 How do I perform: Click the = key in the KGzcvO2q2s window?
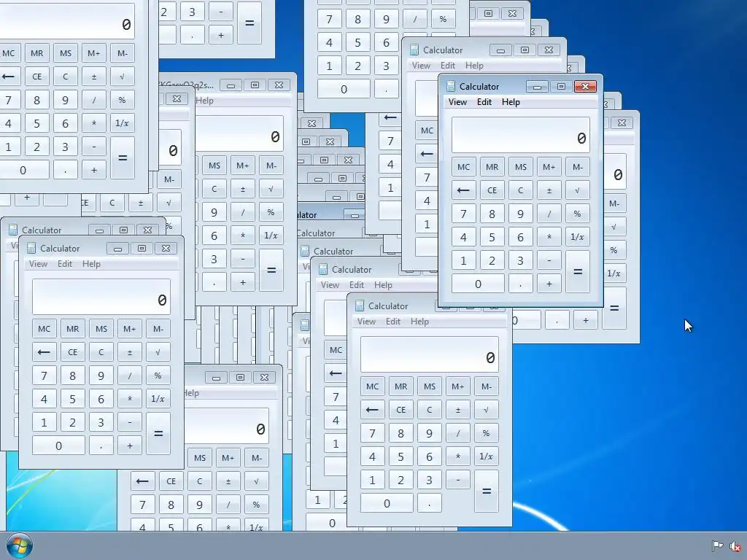coord(271,271)
